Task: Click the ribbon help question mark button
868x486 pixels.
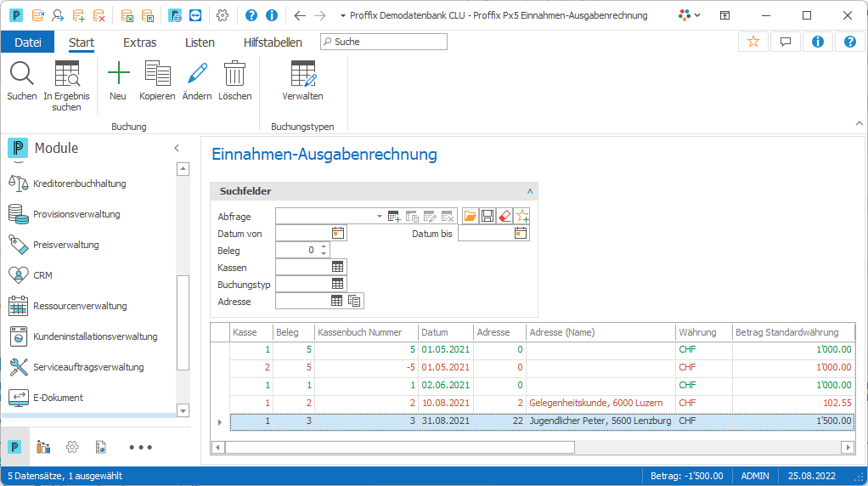Action: [849, 42]
